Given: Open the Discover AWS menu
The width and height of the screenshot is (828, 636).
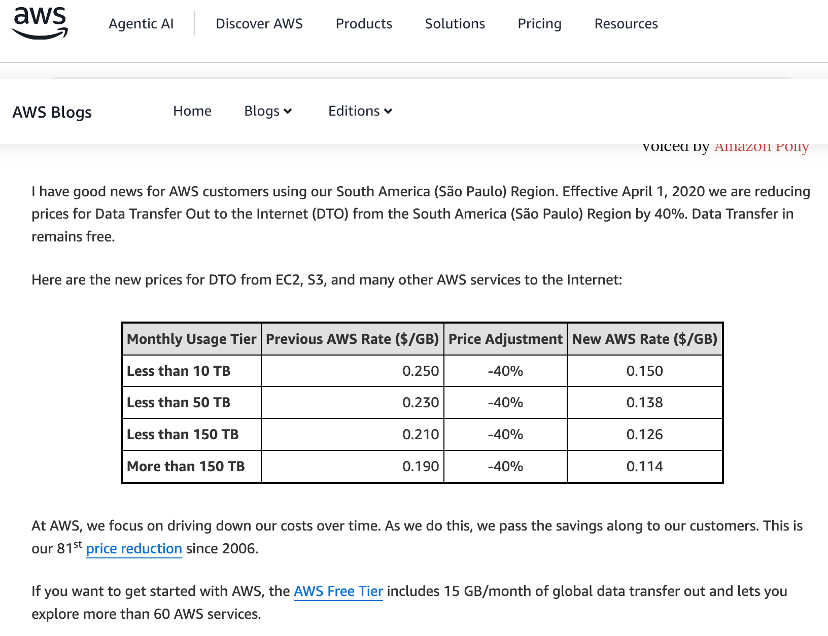Looking at the screenshot, I should point(259,24).
